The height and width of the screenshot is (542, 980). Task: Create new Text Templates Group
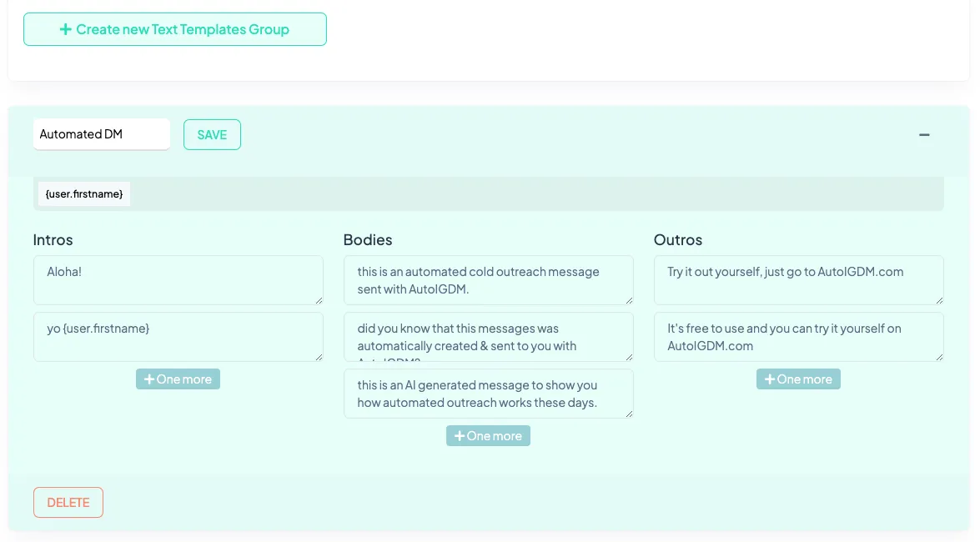click(174, 29)
